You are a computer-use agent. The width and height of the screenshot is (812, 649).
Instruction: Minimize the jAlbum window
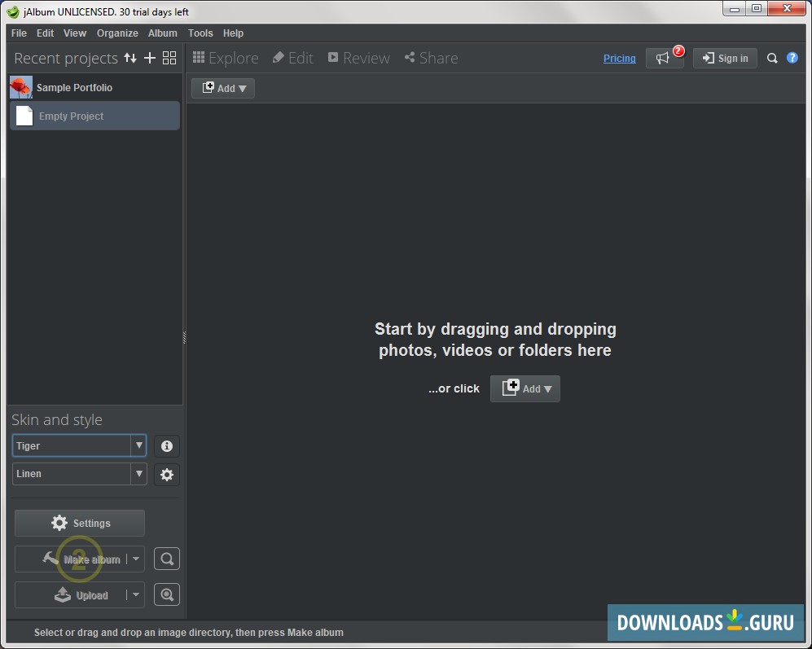735,9
